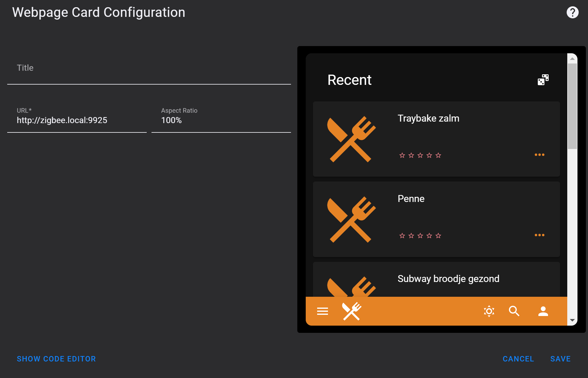The width and height of the screenshot is (588, 378).
Task: Click Show Code Editor
Action: 56,359
